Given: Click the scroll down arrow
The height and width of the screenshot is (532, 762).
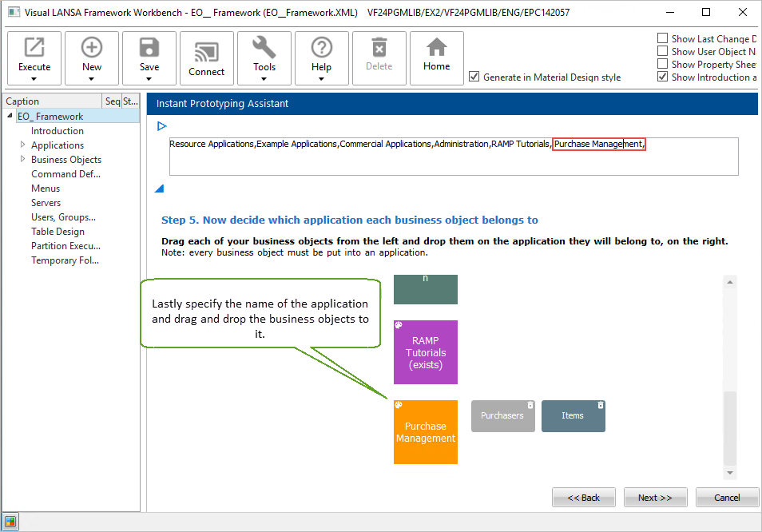Looking at the screenshot, I should point(729,472).
